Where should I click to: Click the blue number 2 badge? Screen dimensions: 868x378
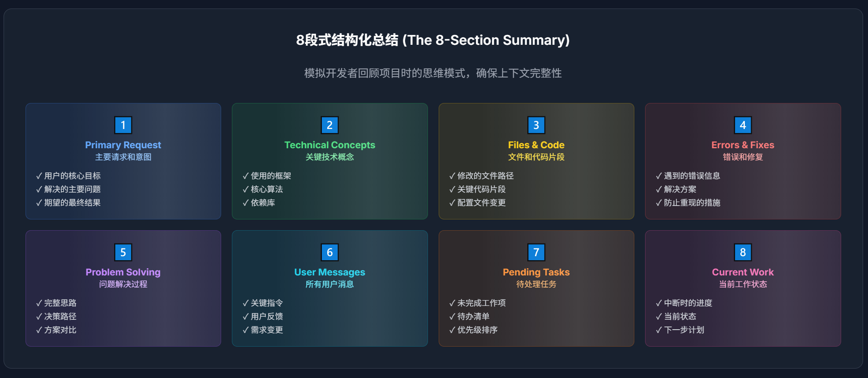[x=329, y=125]
